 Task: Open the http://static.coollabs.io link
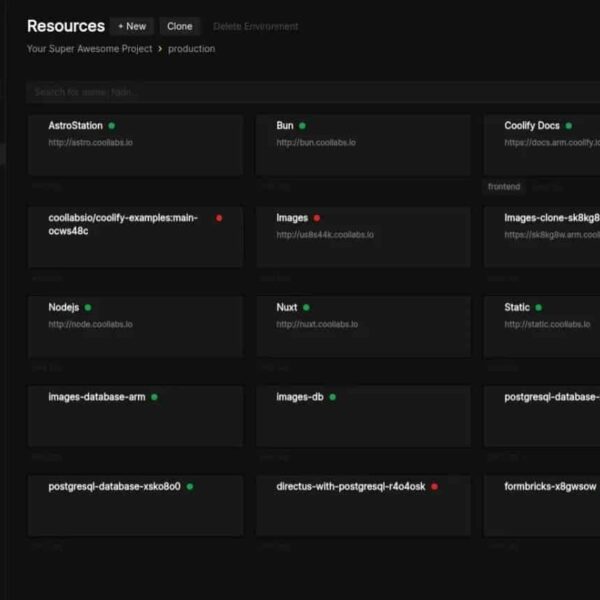(x=547, y=324)
